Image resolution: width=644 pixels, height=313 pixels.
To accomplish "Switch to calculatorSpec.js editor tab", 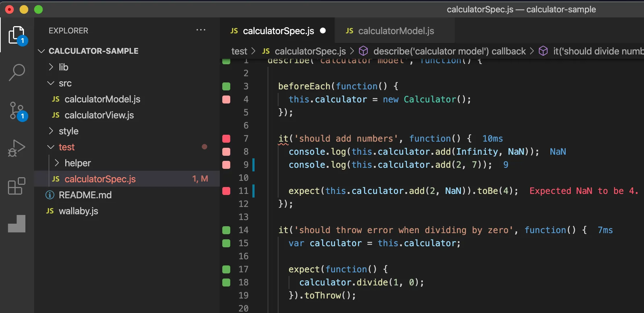I will [x=277, y=31].
